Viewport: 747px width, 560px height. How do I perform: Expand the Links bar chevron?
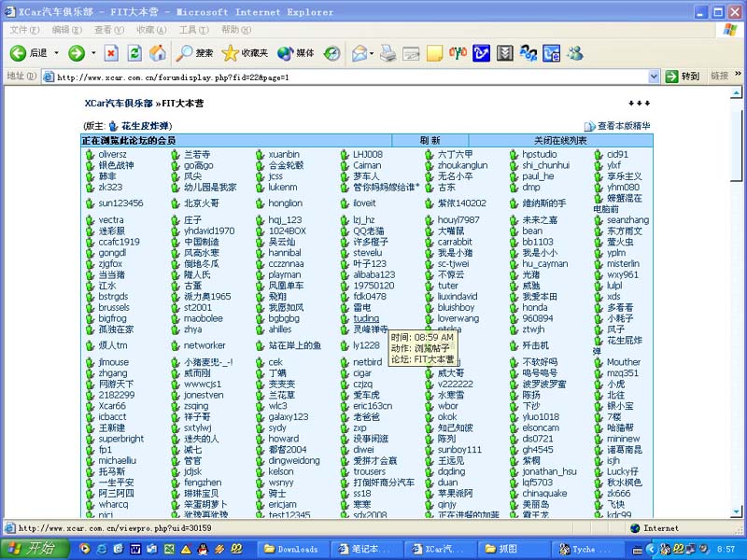(x=738, y=74)
